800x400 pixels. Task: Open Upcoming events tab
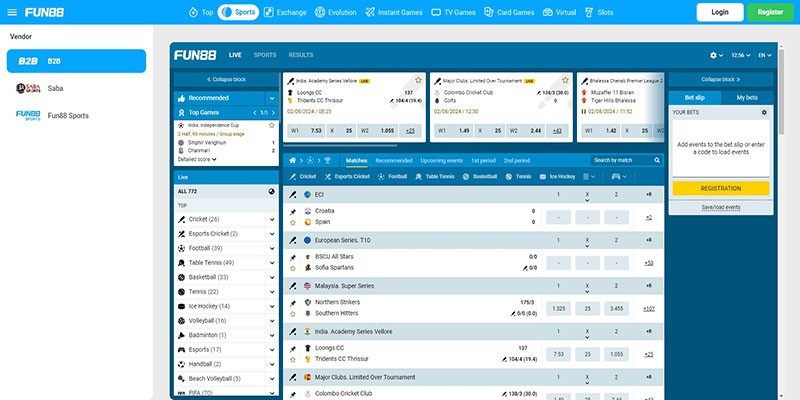click(441, 160)
